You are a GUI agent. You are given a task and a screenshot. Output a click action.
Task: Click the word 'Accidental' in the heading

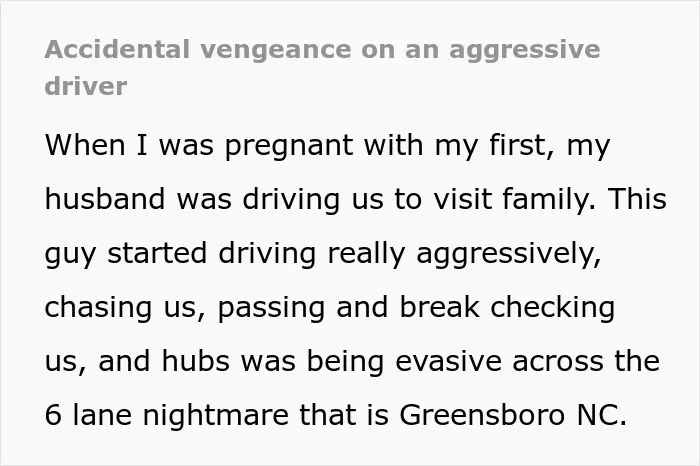(x=117, y=50)
